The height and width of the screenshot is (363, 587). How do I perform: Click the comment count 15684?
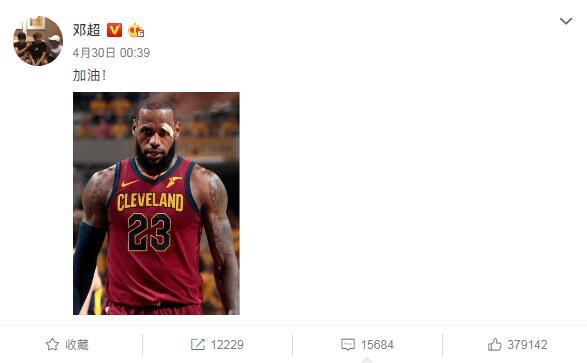[377, 345]
